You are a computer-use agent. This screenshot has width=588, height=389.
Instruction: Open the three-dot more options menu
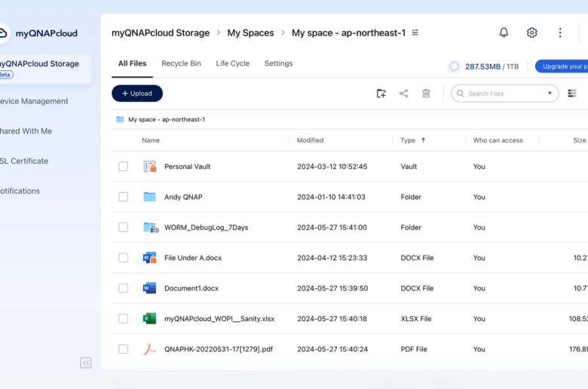(x=560, y=32)
